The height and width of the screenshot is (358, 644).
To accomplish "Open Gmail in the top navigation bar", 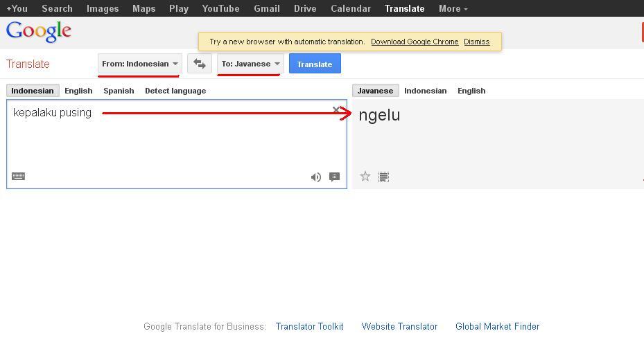I will click(x=267, y=8).
